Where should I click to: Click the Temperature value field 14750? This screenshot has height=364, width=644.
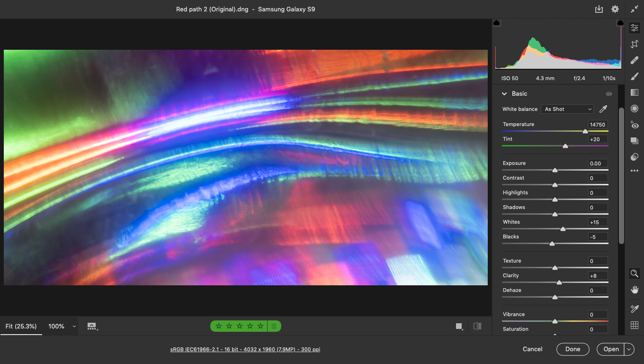pos(598,125)
